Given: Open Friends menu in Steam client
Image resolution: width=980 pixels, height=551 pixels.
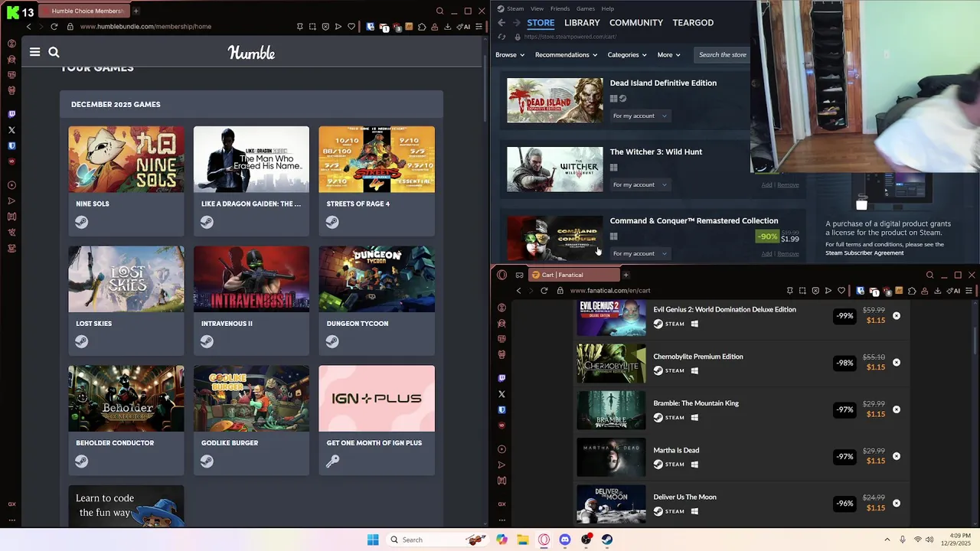Looking at the screenshot, I should click(x=560, y=8).
